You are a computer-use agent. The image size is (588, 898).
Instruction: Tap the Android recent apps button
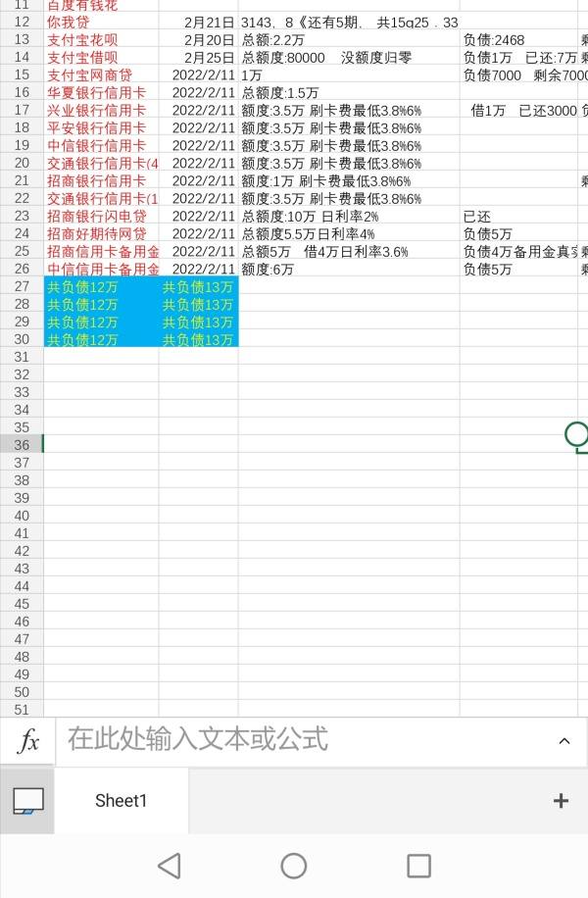coord(418,866)
